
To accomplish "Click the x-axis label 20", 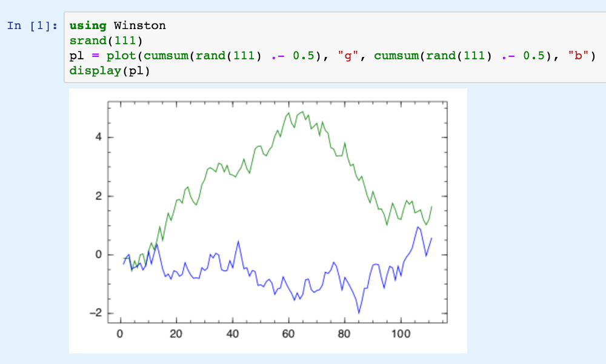I will point(176,334).
